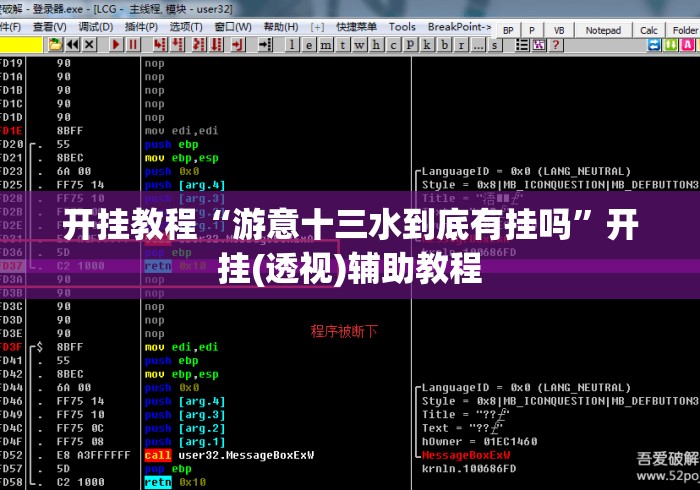Click the blue swap arrows icon
The image size is (700, 490).
pos(654,45)
